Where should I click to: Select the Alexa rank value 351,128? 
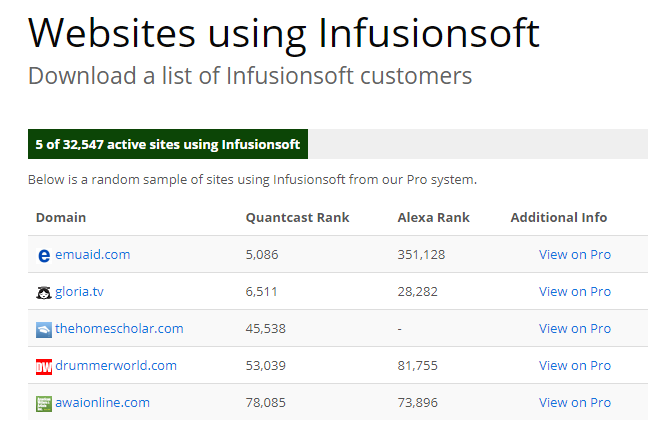(421, 255)
